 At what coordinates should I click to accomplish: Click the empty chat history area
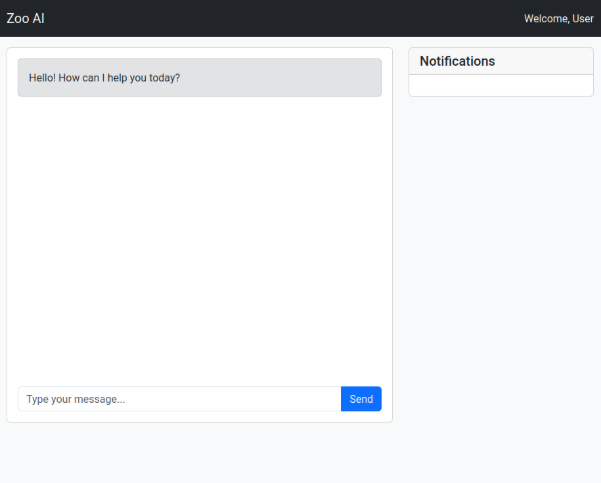click(200, 242)
